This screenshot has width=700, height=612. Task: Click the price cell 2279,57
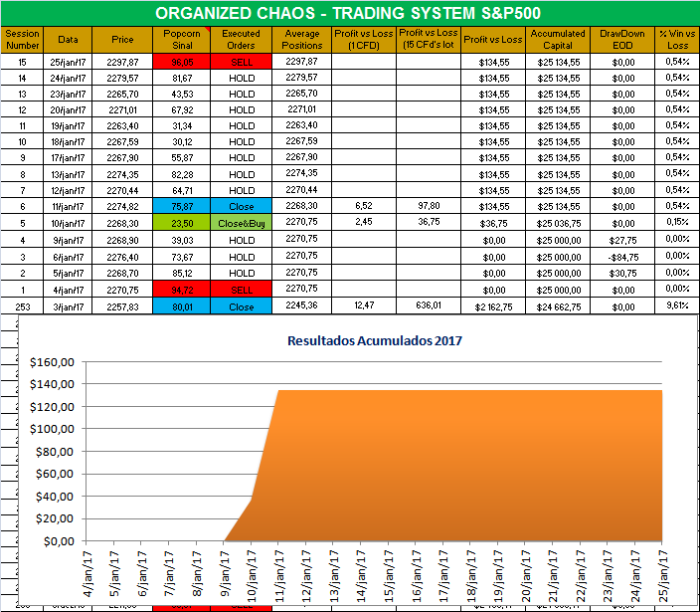pos(122,78)
